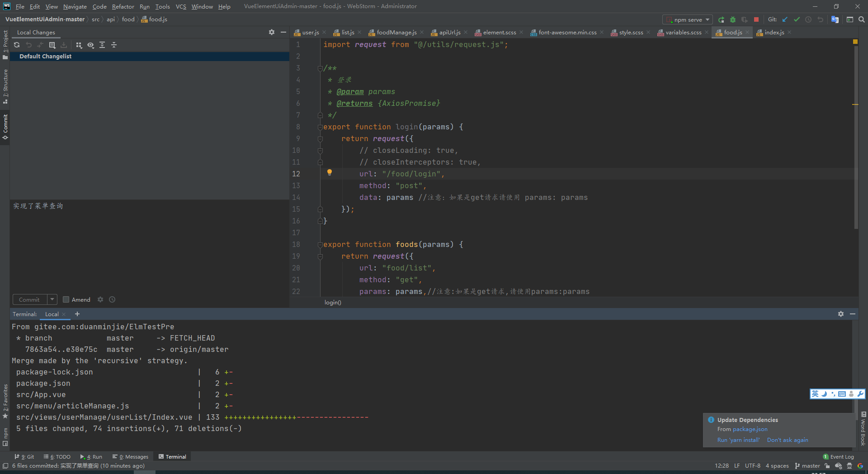Open Run Anything toolbar icon
868x474 pixels.
[x=850, y=19]
